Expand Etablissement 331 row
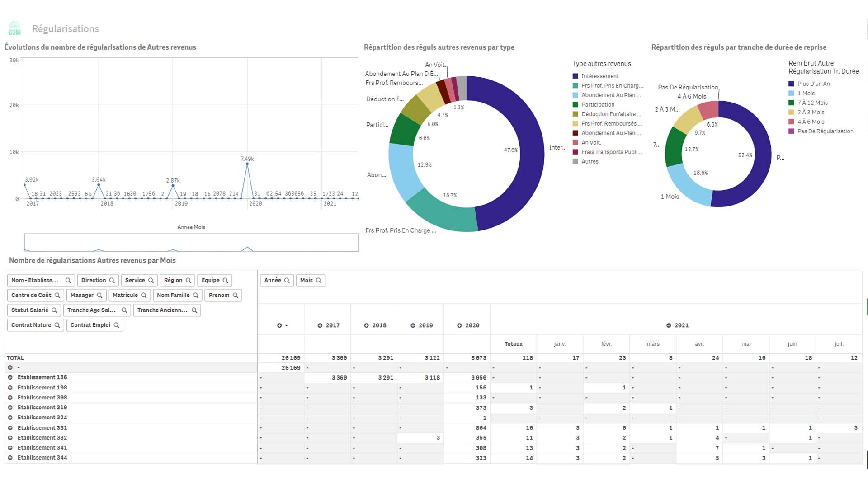The image size is (868, 488). click(x=10, y=428)
